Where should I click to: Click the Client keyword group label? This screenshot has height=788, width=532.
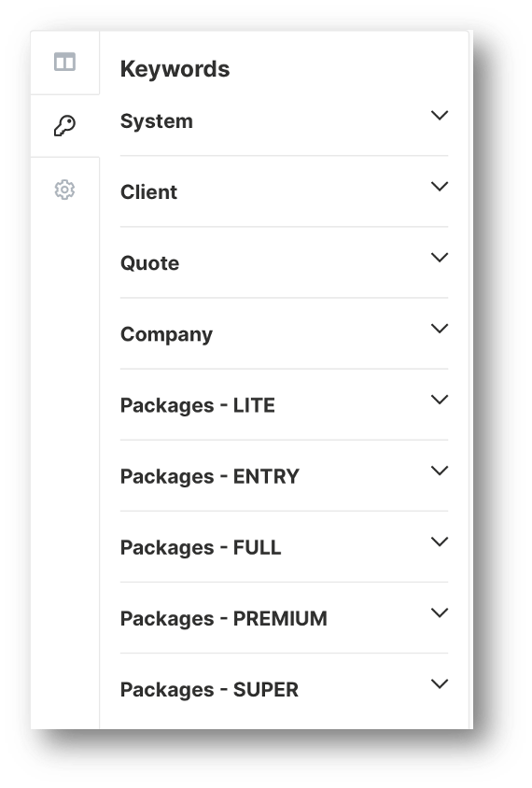click(x=148, y=192)
